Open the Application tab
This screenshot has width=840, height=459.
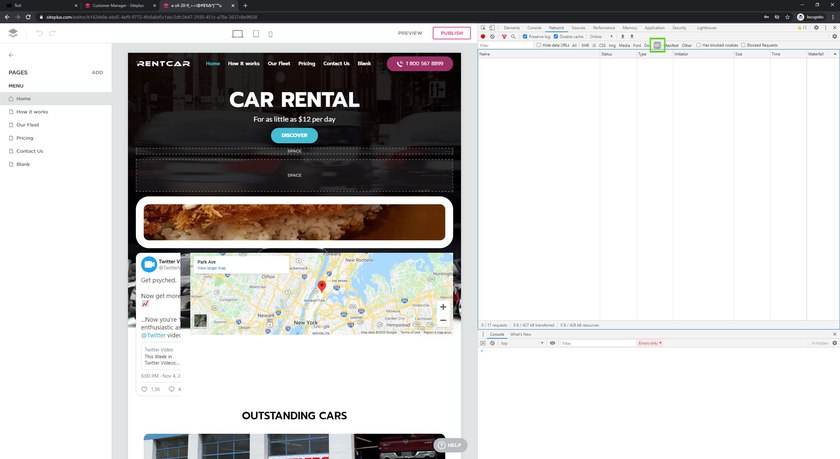655,28
